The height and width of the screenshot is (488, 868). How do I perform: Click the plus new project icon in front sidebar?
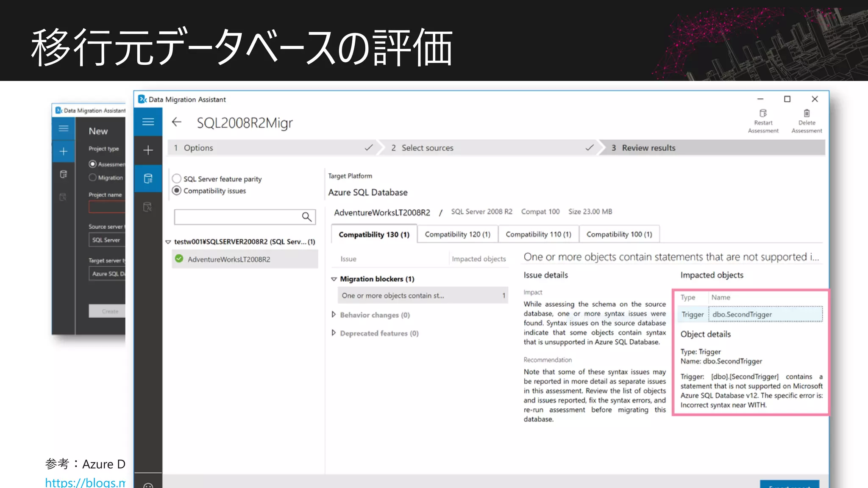(x=148, y=150)
